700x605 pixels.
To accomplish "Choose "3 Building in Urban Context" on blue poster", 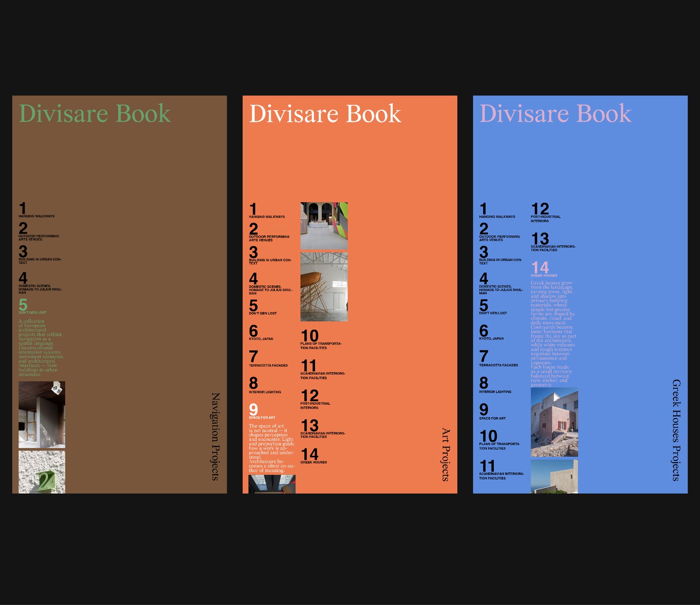I will point(501,255).
